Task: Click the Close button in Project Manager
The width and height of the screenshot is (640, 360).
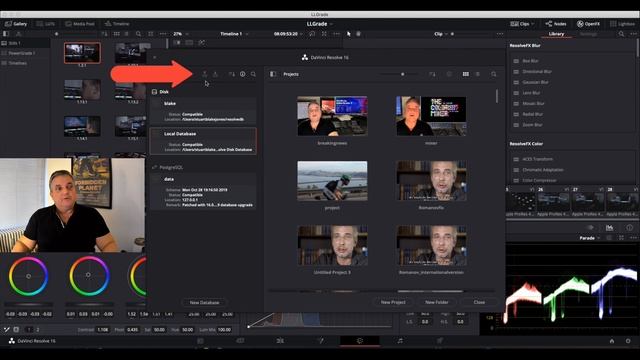Action: pos(479,302)
